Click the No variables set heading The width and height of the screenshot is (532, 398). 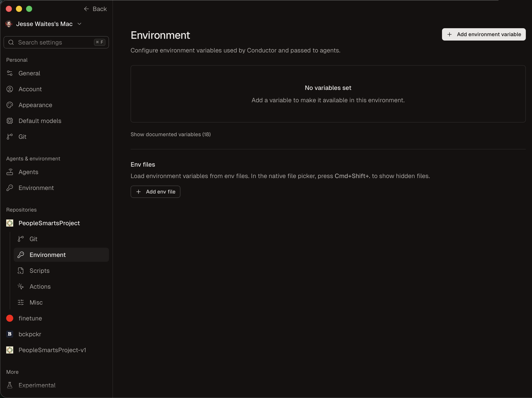click(328, 88)
